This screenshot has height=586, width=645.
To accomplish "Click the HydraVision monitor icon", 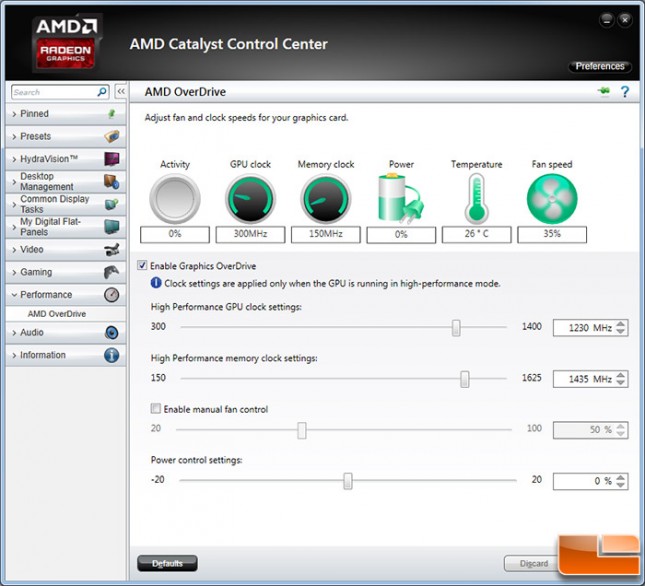I will point(111,159).
